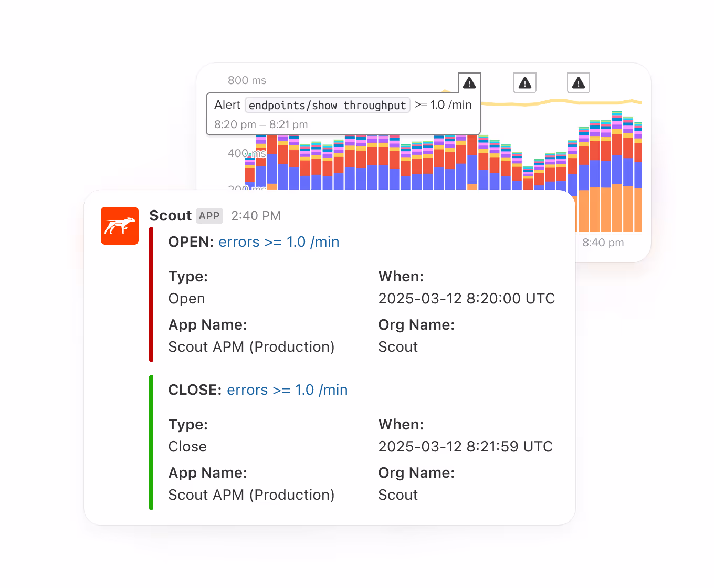Image resolution: width=714 pixels, height=588 pixels.
Task: Select the rightmost warning alert icon
Action: (x=578, y=82)
